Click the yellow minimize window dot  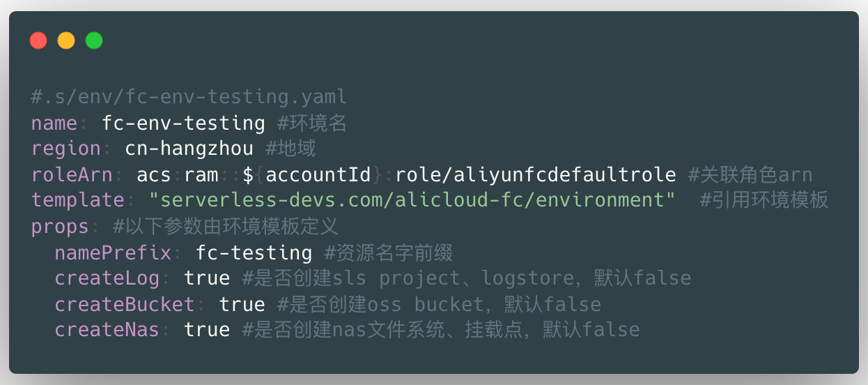[66, 40]
